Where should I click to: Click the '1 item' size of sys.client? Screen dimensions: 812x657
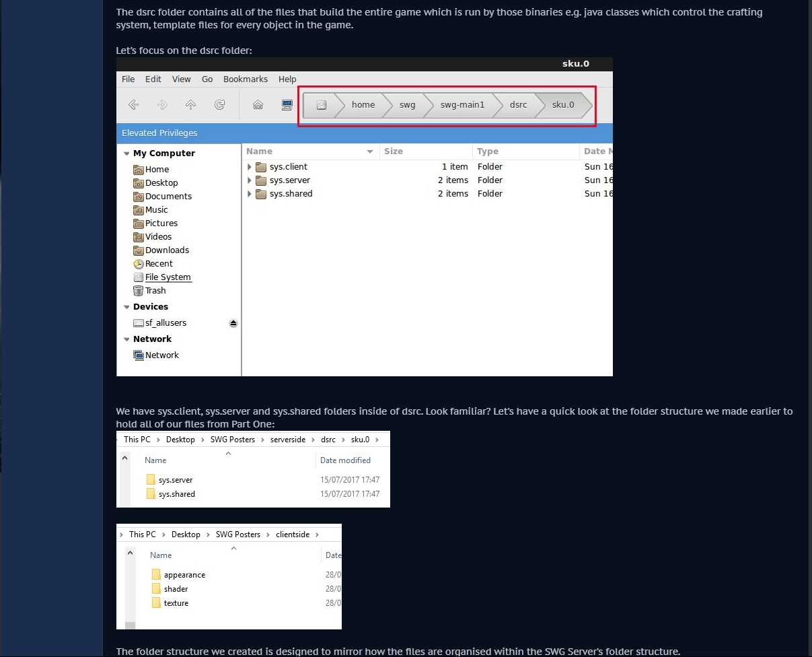coord(455,167)
